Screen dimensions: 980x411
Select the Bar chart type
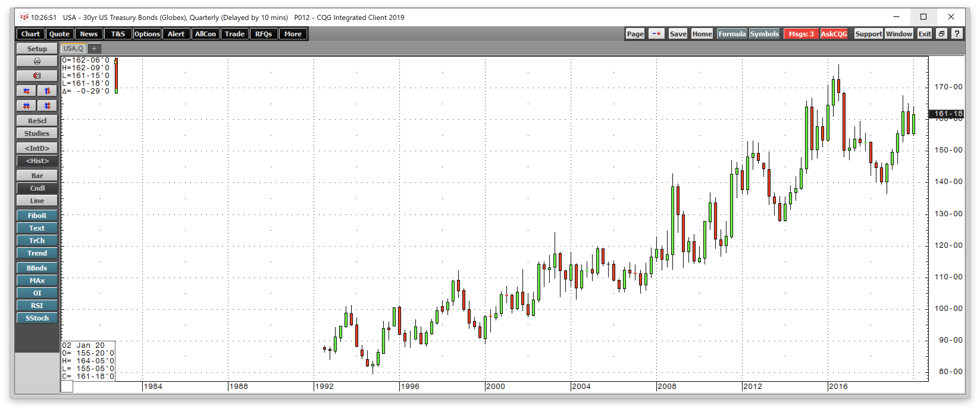point(37,176)
